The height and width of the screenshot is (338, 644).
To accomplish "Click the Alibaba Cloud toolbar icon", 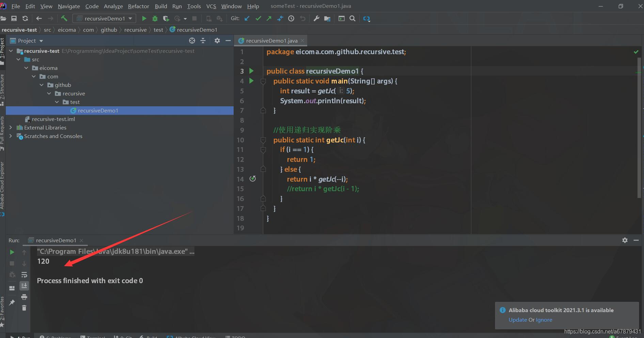I will (x=366, y=18).
